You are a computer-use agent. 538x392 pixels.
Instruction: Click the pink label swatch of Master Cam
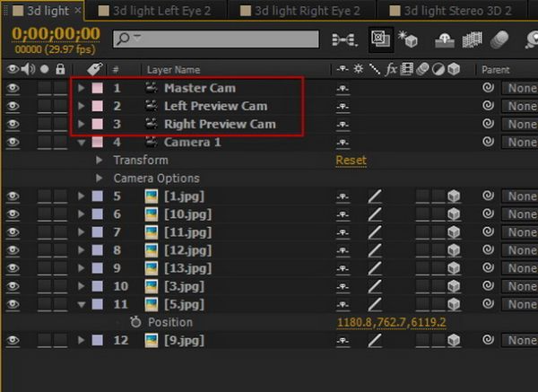[x=97, y=88]
